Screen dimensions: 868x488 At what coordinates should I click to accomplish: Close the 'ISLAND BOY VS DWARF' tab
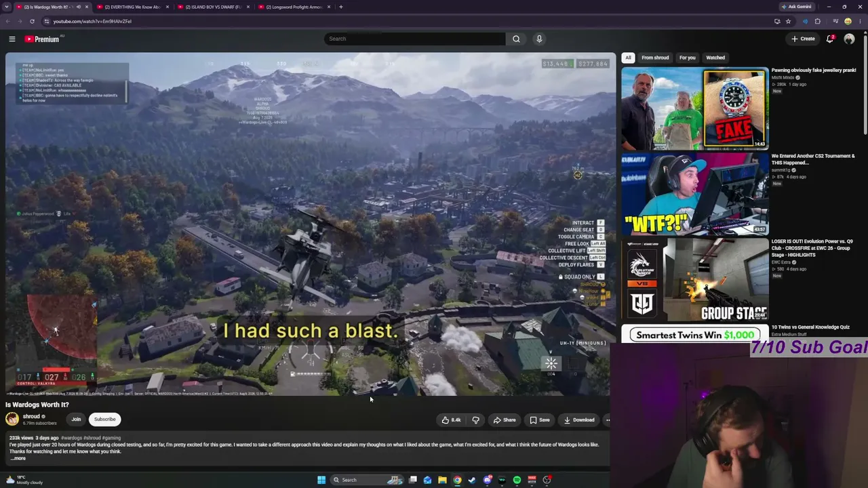248,7
